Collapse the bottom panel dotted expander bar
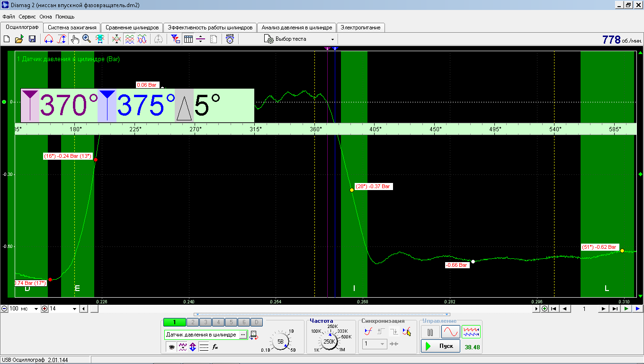Screen dimensions: 644x364 [x=322, y=314]
